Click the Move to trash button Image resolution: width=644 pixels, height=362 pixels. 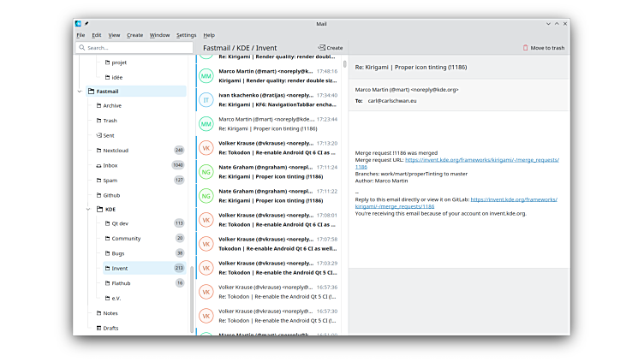(544, 48)
